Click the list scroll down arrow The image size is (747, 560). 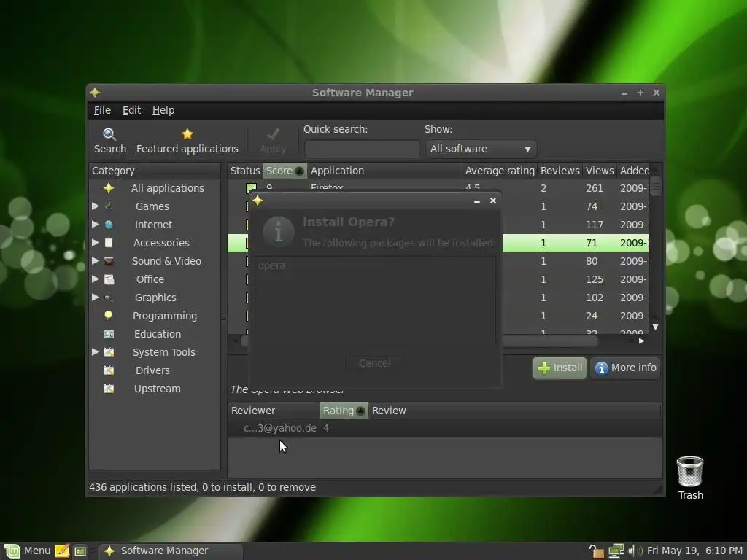pyautogui.click(x=656, y=327)
